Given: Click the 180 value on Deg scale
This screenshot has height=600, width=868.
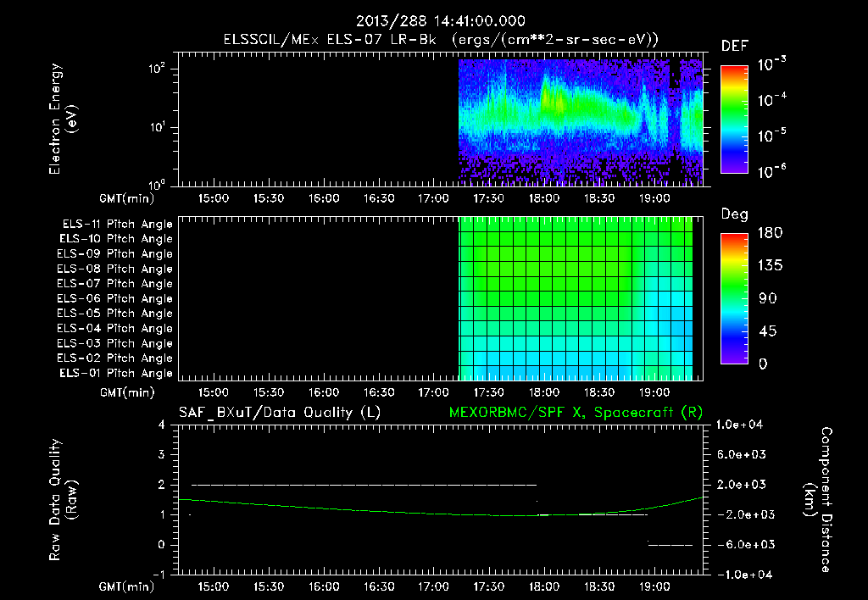Looking at the screenshot, I should pyautogui.click(x=770, y=233).
